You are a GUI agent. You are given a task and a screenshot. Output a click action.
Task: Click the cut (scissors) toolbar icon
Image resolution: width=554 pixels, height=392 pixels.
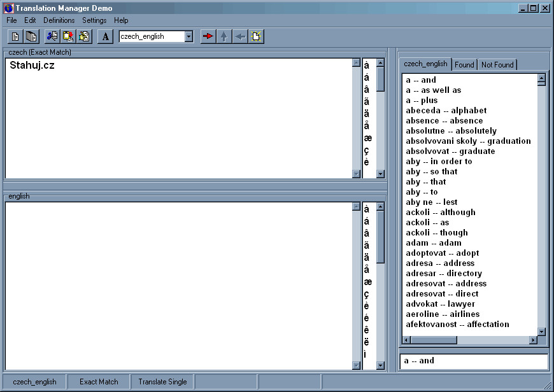pos(52,36)
